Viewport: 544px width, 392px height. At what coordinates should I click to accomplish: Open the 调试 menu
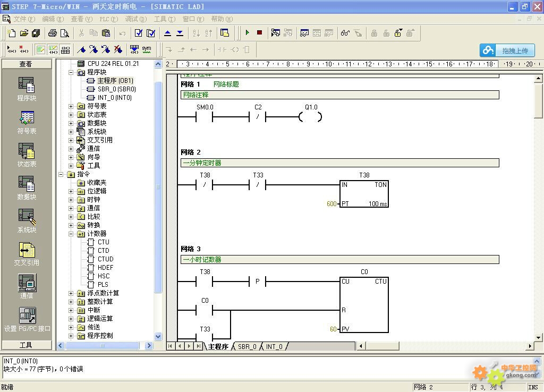click(x=135, y=19)
